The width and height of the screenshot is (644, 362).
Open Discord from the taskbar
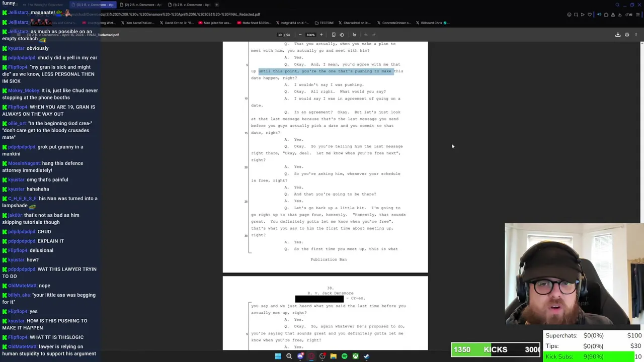coord(300,356)
